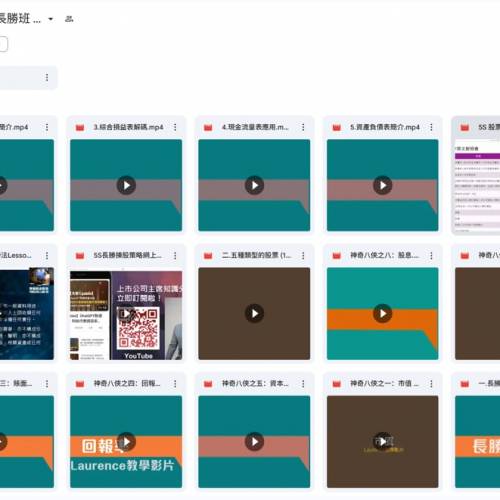Open more options for 神奇八俠之四 video
Viewport: 500px width, 500px height.
tap(175, 384)
